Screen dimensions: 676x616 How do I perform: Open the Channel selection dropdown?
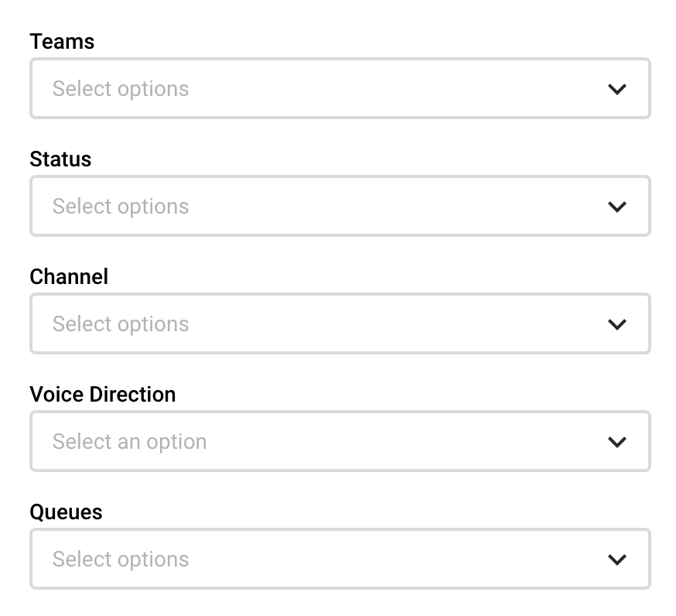pos(340,323)
